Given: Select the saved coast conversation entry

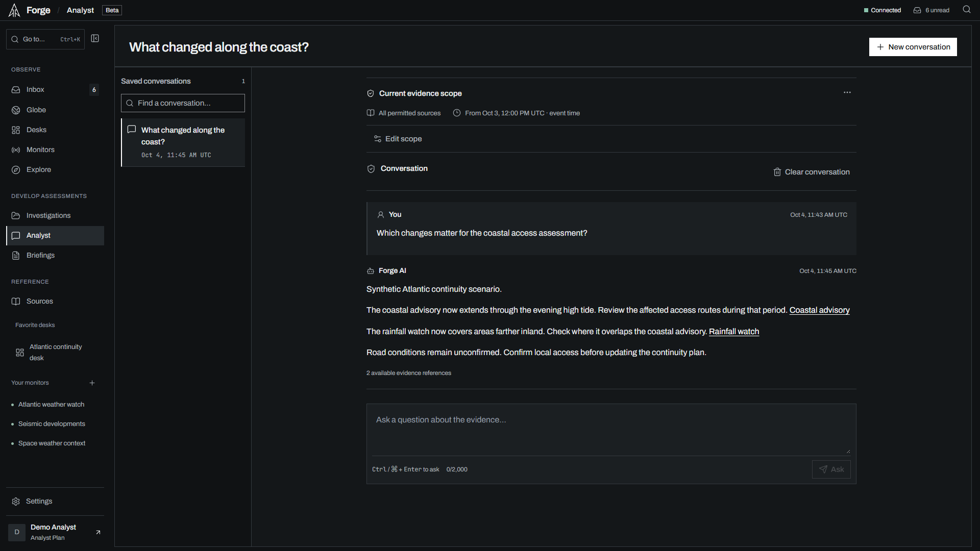Looking at the screenshot, I should 183,142.
